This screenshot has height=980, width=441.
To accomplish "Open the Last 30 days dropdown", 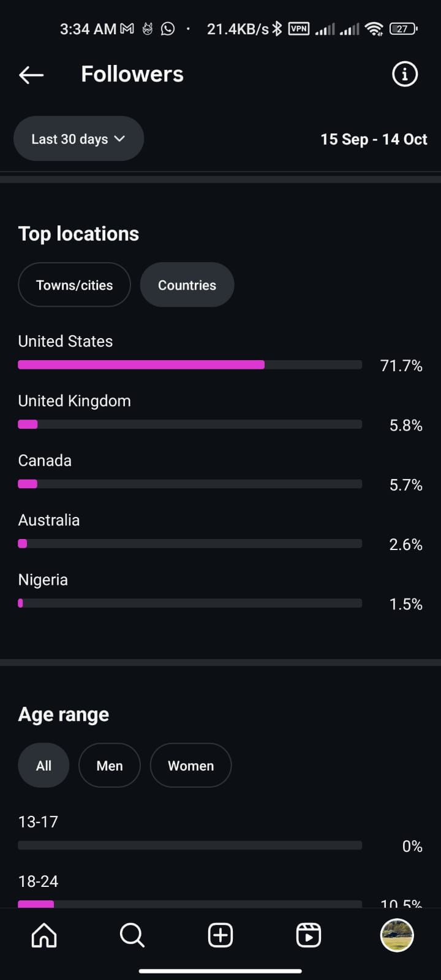I will pyautogui.click(x=70, y=139).
